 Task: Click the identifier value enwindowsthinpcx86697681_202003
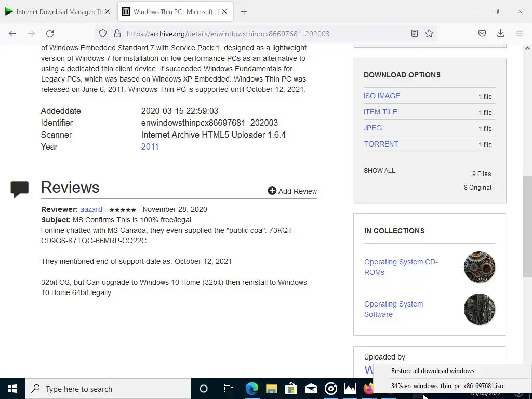209,123
